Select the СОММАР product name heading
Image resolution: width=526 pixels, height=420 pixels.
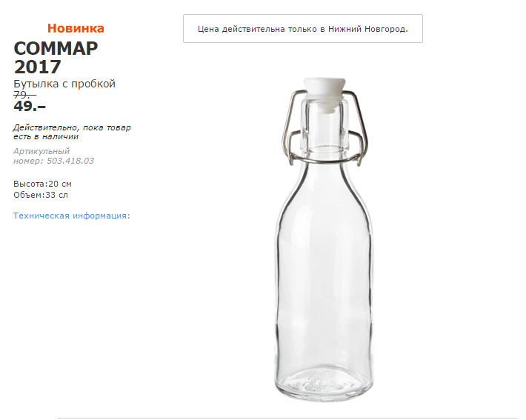pyautogui.click(x=56, y=48)
